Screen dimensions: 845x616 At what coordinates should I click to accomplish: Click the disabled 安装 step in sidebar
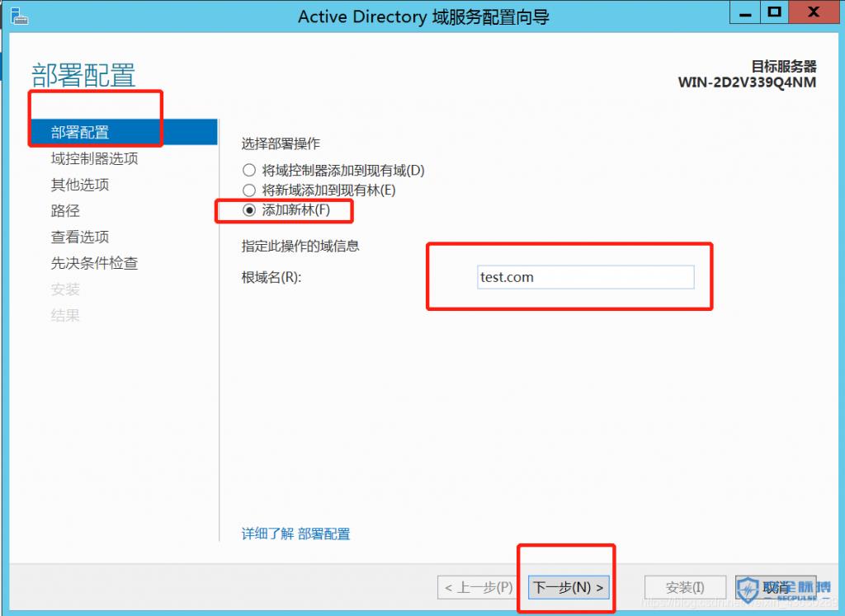click(65, 289)
